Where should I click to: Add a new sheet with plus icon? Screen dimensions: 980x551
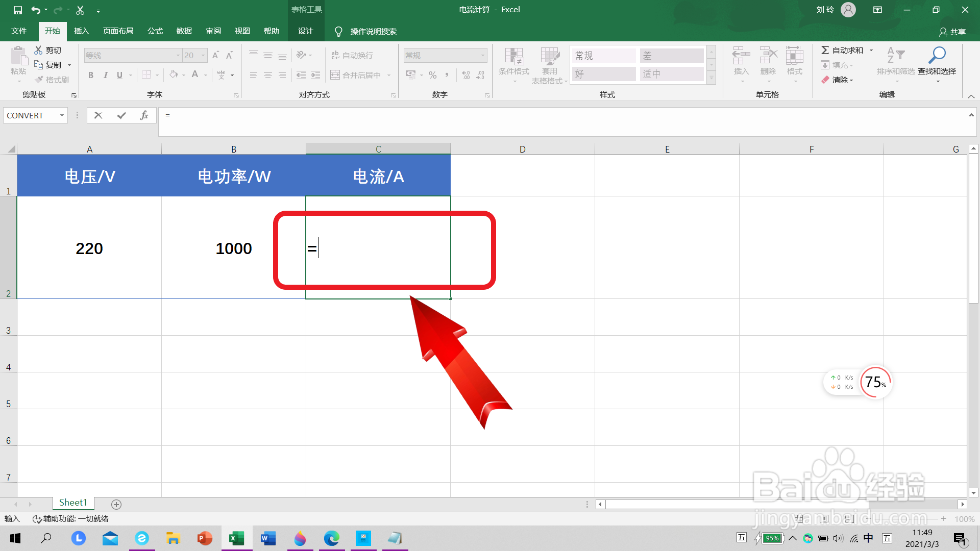(x=116, y=505)
